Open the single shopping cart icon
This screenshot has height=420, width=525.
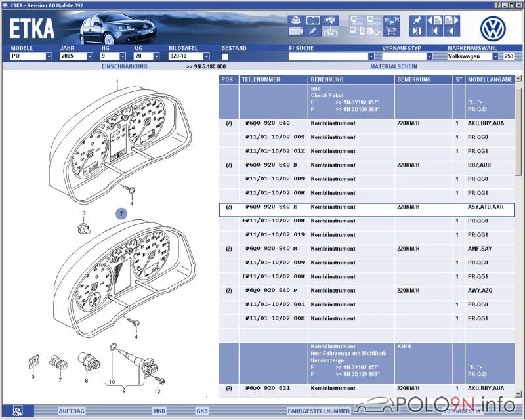pos(391,31)
